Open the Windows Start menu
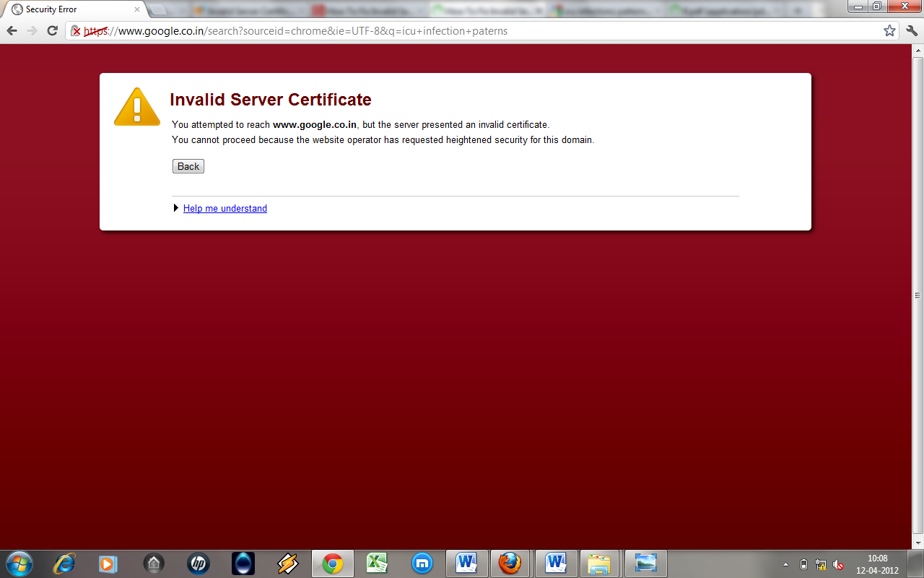 click(x=19, y=563)
